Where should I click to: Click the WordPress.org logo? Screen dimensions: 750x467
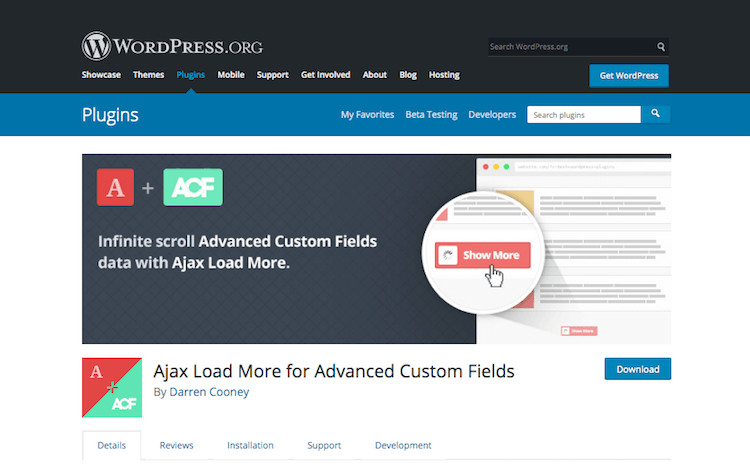(x=172, y=46)
